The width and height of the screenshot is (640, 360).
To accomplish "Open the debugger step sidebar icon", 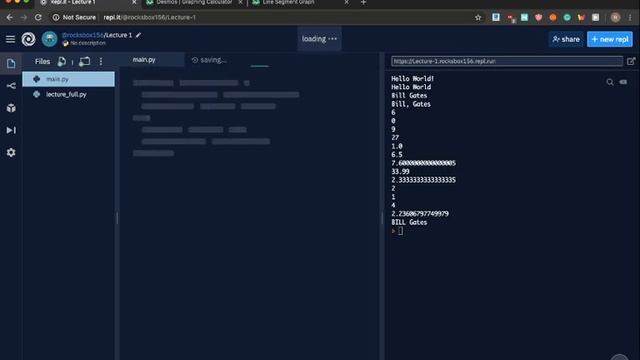I will (11, 130).
